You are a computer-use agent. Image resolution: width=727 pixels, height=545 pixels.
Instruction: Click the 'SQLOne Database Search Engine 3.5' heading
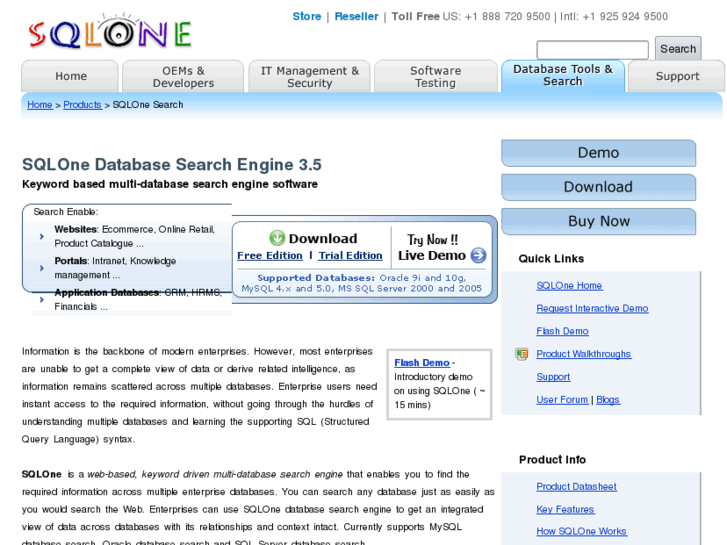point(172,165)
